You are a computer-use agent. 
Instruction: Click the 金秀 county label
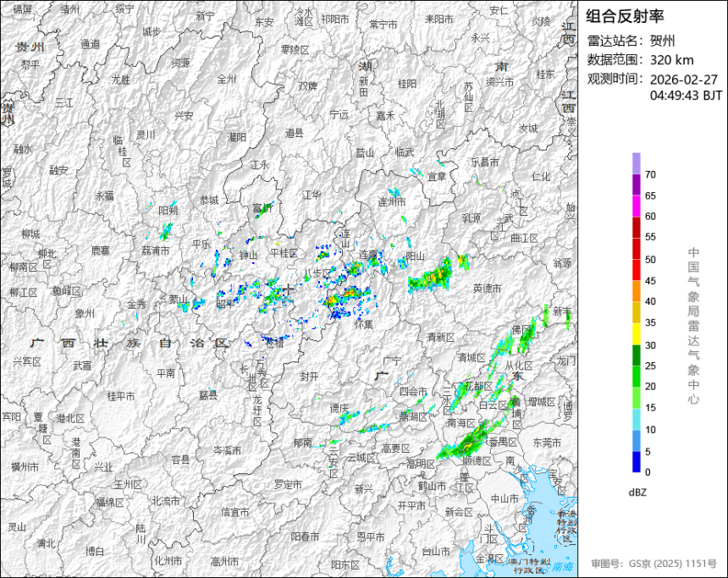[136, 305]
